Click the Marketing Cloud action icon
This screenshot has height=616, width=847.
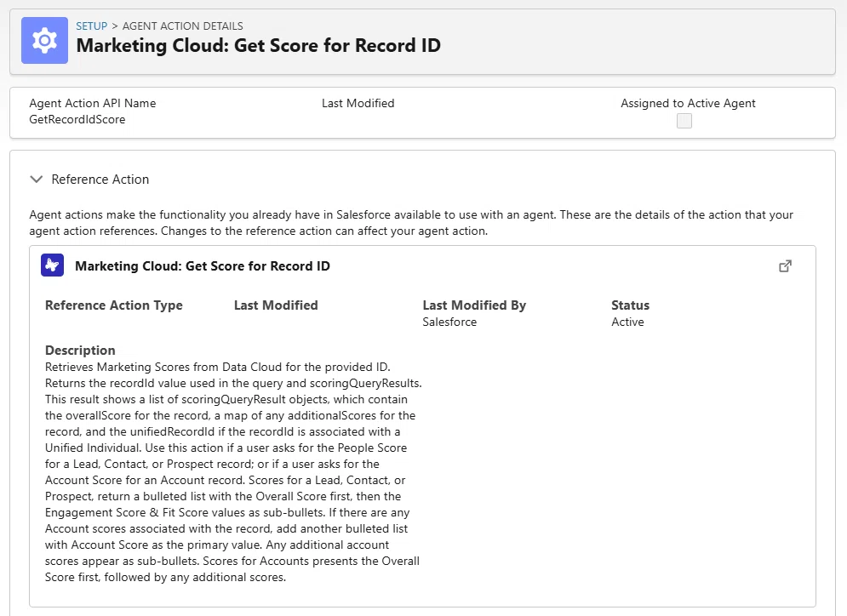[x=53, y=265]
